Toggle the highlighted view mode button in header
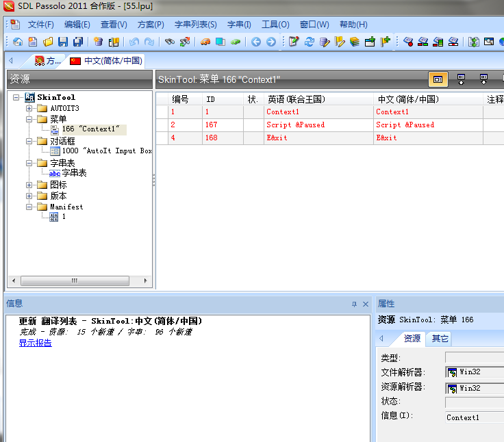The width and height of the screenshot is (504, 442). pos(438,79)
